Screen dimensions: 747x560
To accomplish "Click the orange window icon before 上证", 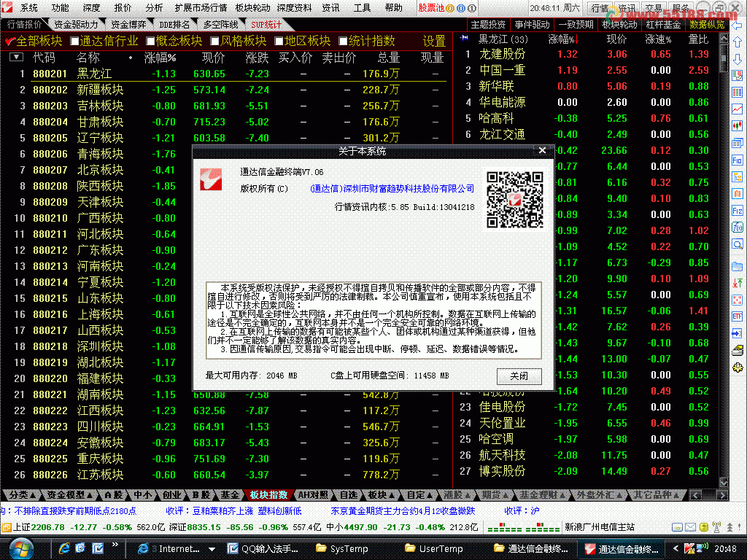I will (x=6, y=527).
